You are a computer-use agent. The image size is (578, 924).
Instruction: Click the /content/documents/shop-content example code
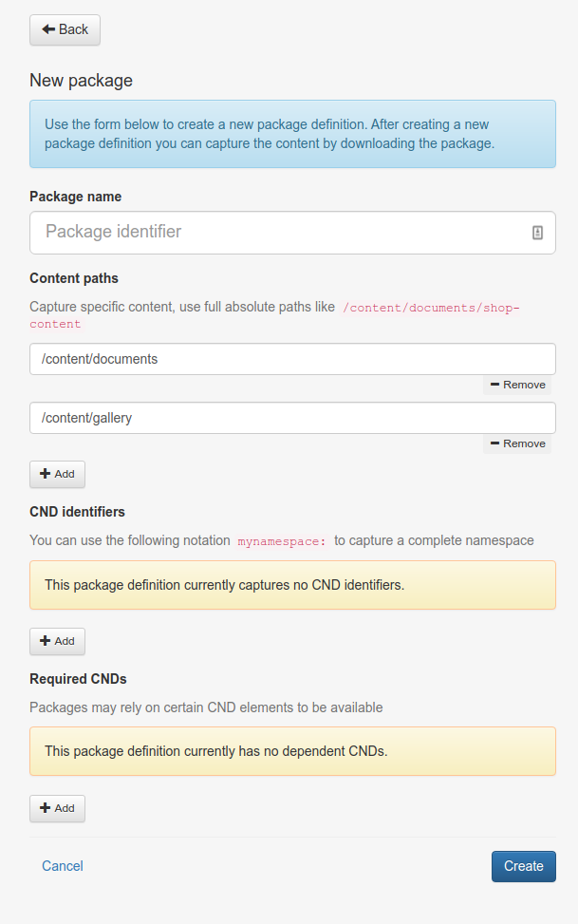(x=431, y=308)
